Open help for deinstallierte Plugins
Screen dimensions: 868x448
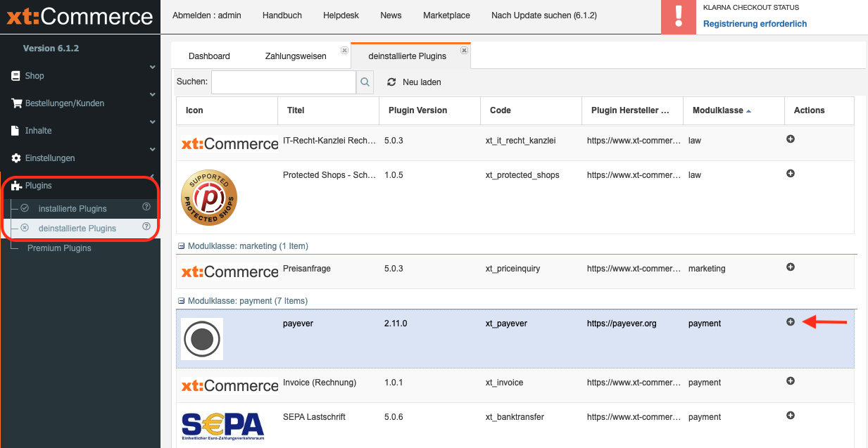click(146, 226)
